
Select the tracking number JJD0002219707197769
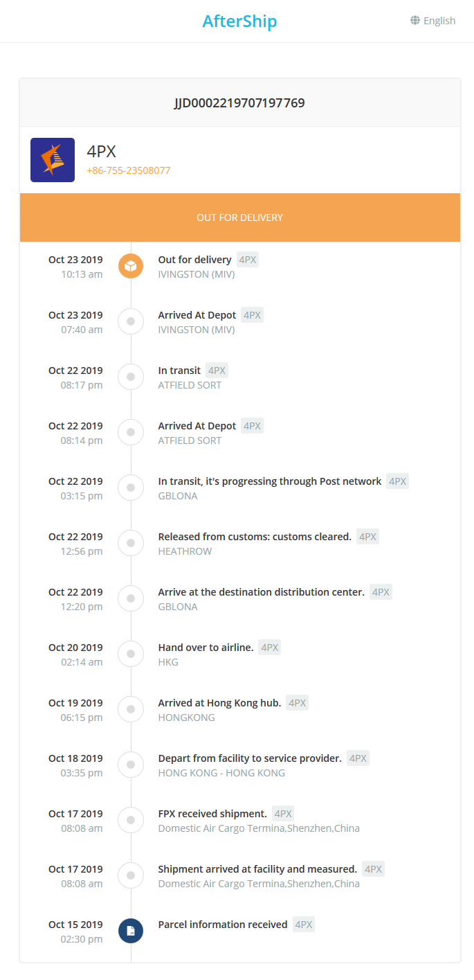[x=239, y=103]
